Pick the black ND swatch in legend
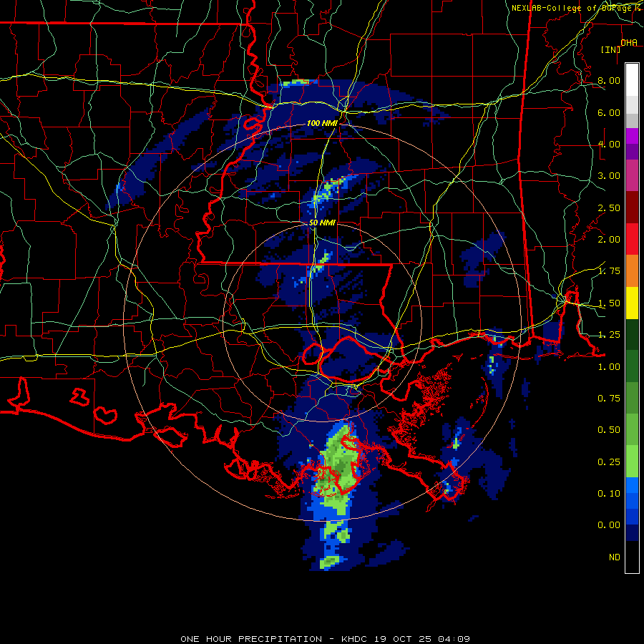This screenshot has width=644, height=644. point(632,557)
